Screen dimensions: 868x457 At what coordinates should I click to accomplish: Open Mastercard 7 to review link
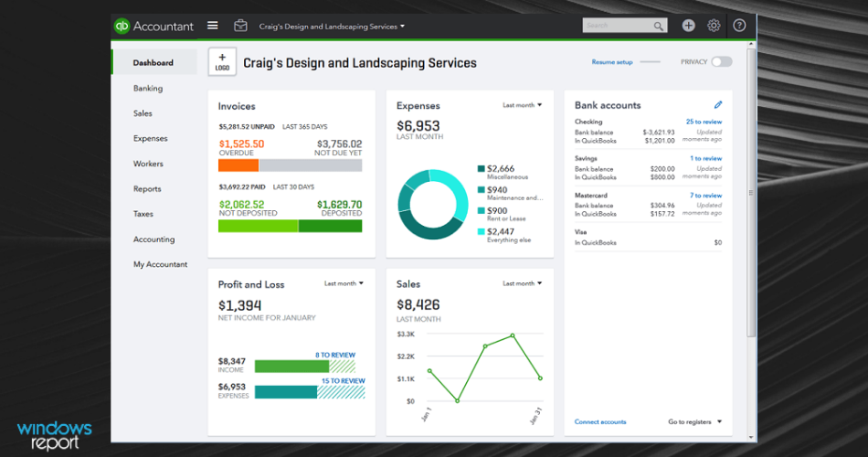705,196
